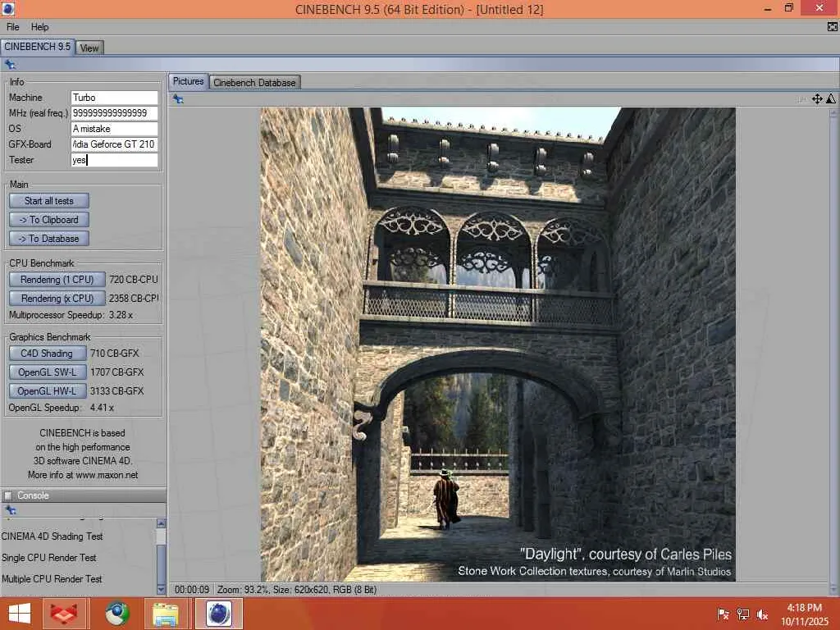This screenshot has width=840, height=630.
Task: Click the zoom triangle icon in picture view
Action: (x=831, y=98)
